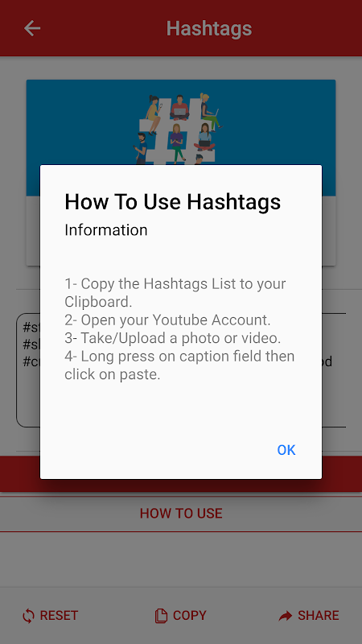This screenshot has width=362, height=644.
Task: Click the Long press on caption step
Action: pos(179,365)
